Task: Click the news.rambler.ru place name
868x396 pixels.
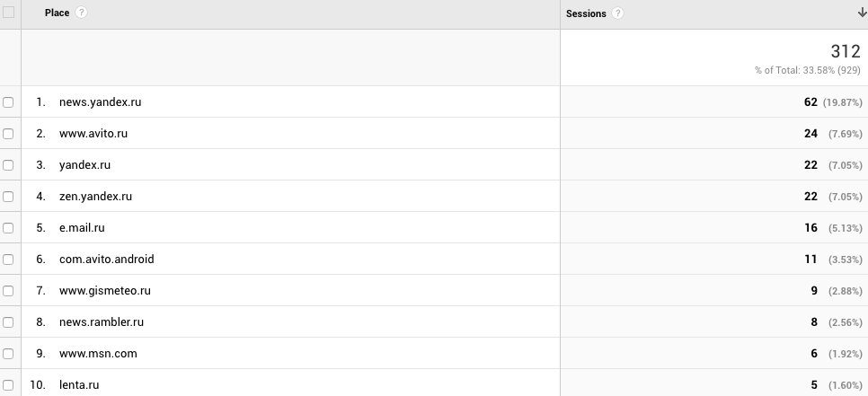Action: [x=101, y=322]
